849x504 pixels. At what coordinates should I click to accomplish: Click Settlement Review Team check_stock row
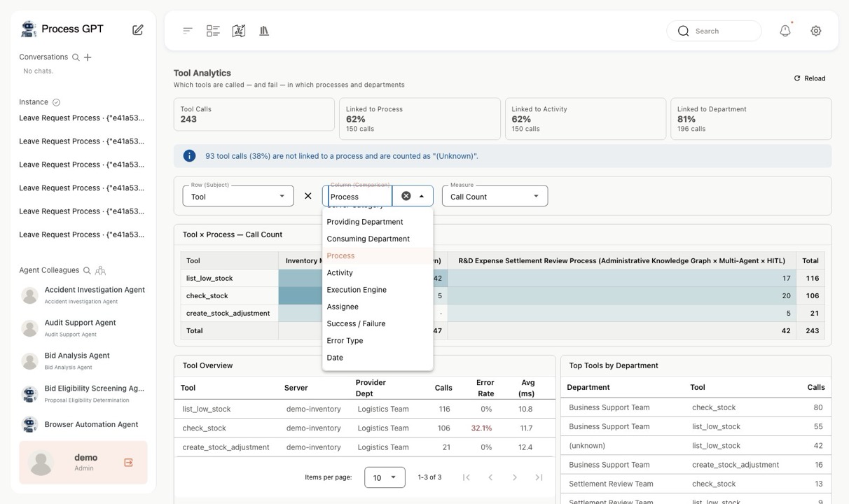(x=696, y=484)
